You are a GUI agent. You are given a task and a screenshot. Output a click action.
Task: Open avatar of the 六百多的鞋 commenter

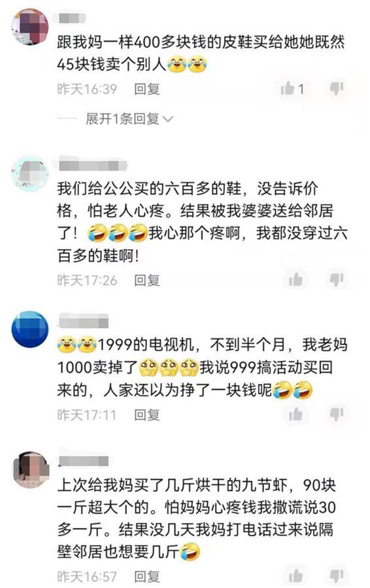tap(30, 173)
